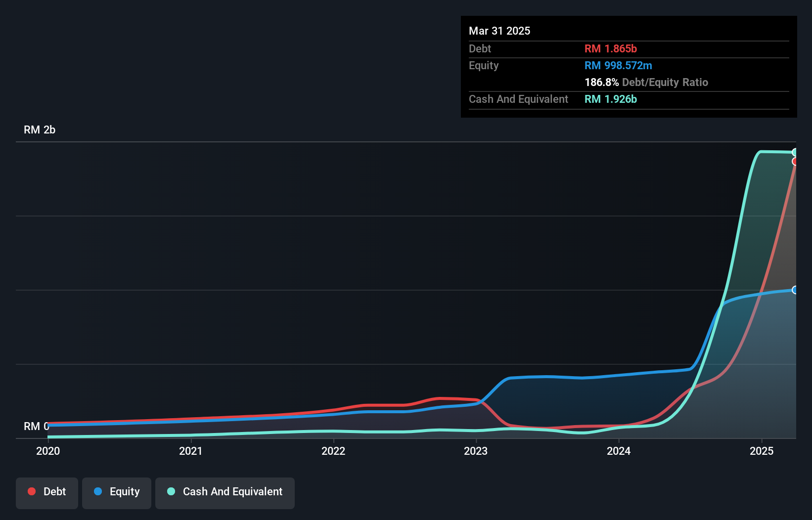Click the RM 998.572m equity value link
The height and width of the screenshot is (520, 812).
pyautogui.click(x=618, y=65)
